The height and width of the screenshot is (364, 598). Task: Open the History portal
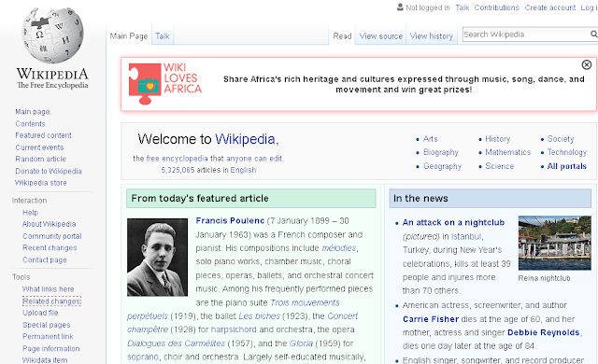coord(497,139)
